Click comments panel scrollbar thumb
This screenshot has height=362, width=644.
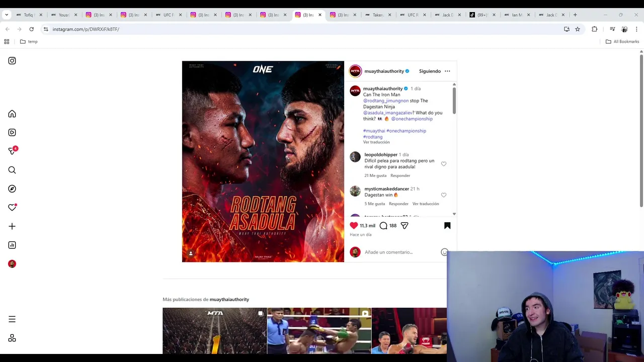[454, 101]
